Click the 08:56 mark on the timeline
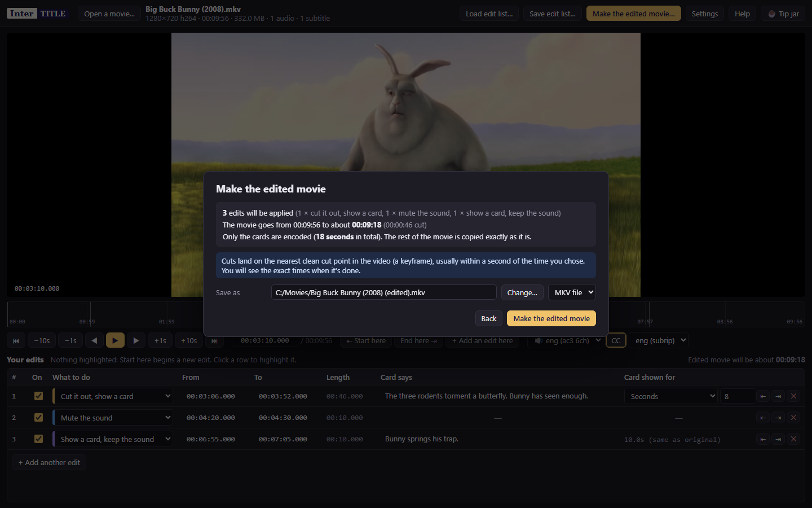This screenshot has width=812, height=508. 725,322
